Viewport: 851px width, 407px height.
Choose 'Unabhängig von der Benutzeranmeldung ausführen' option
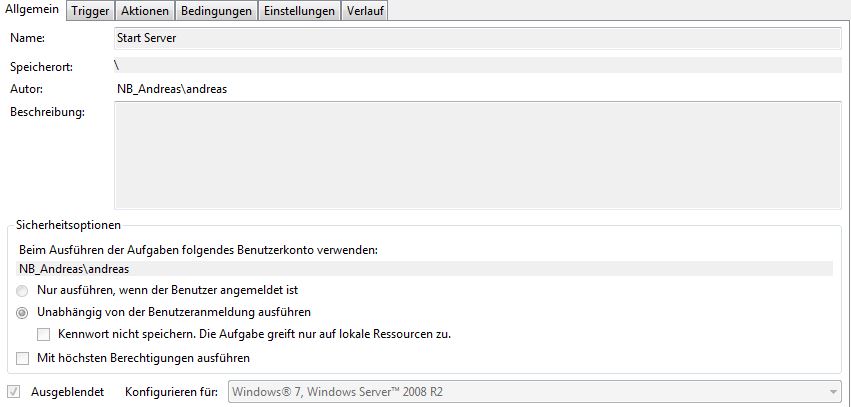pos(22,313)
